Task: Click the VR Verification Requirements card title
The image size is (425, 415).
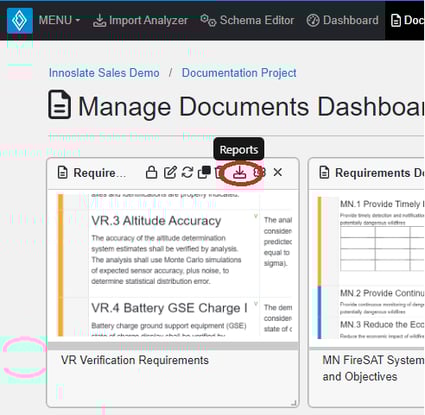Action: (x=135, y=360)
